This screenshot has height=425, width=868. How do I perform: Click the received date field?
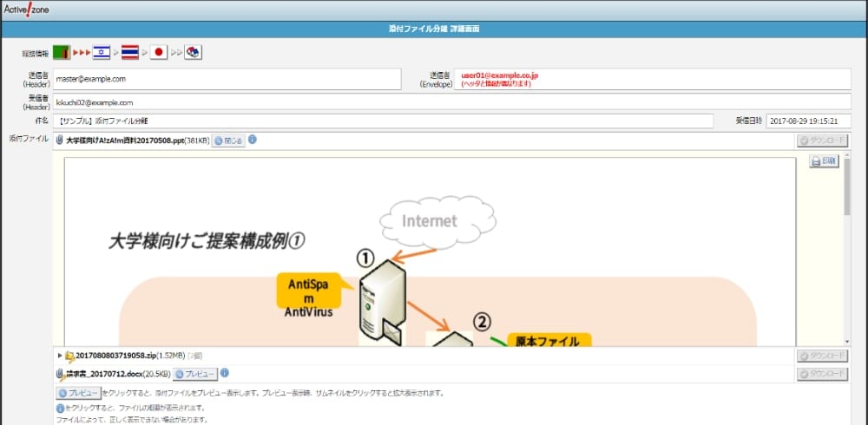[807, 121]
